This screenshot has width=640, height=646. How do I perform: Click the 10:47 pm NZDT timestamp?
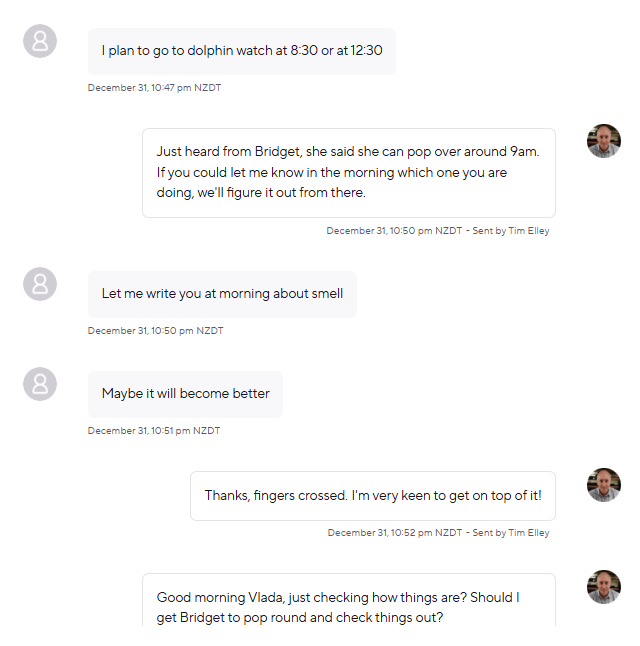pos(154,88)
